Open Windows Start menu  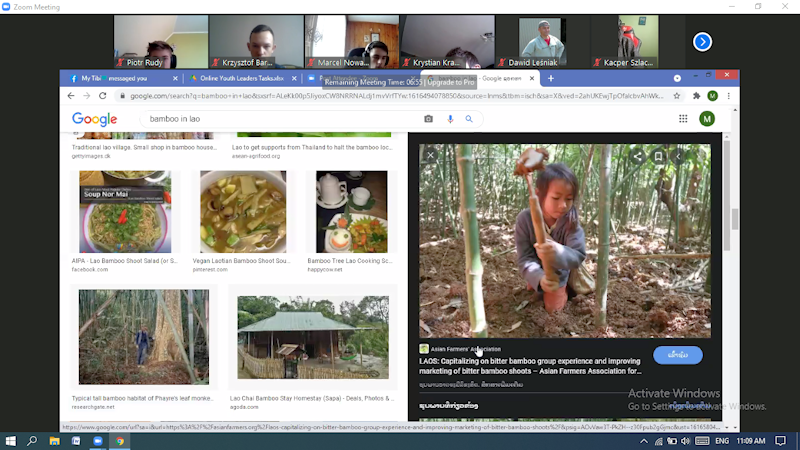tap(10, 441)
